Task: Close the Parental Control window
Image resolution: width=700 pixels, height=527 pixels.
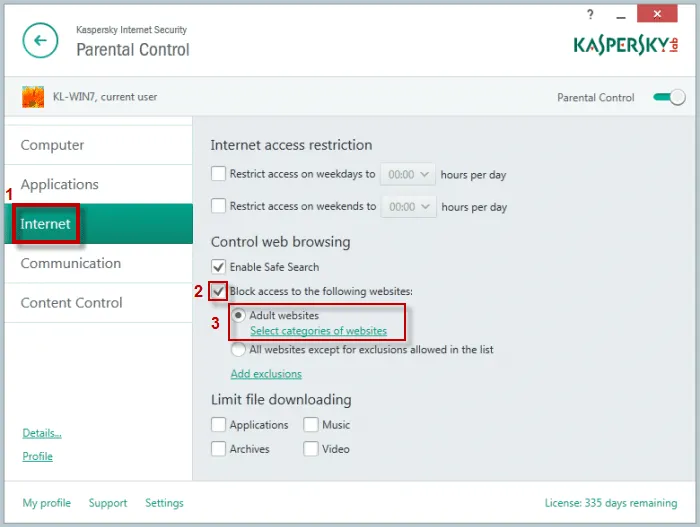Action: pos(657,14)
